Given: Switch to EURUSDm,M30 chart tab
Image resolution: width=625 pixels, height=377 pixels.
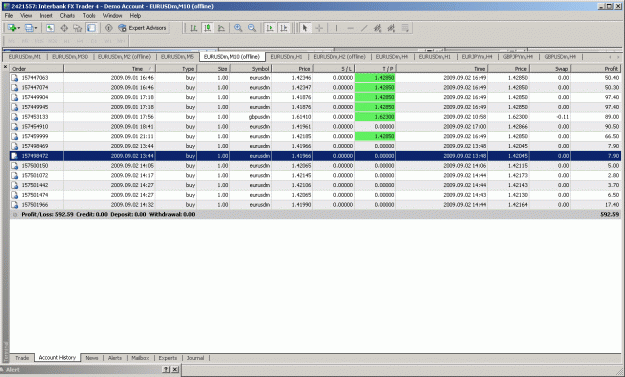Looking at the screenshot, I should pos(70,57).
